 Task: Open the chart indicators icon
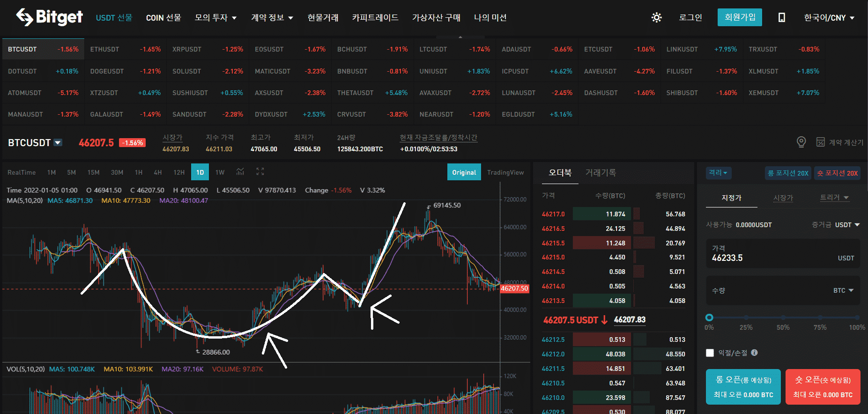point(240,172)
